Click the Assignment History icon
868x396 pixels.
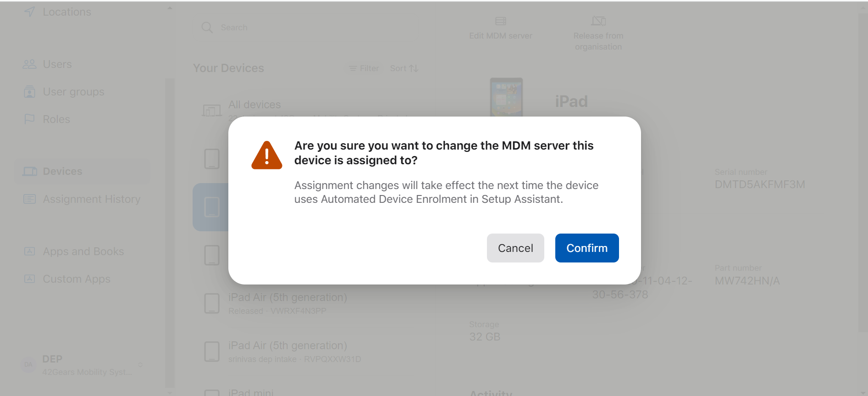click(x=29, y=199)
